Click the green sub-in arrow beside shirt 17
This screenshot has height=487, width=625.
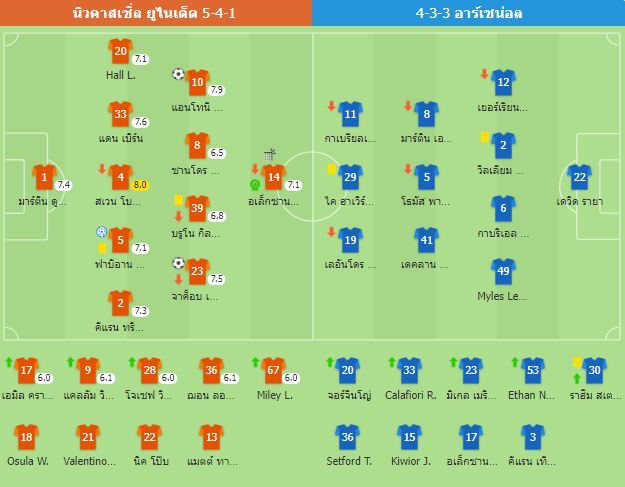(9, 362)
